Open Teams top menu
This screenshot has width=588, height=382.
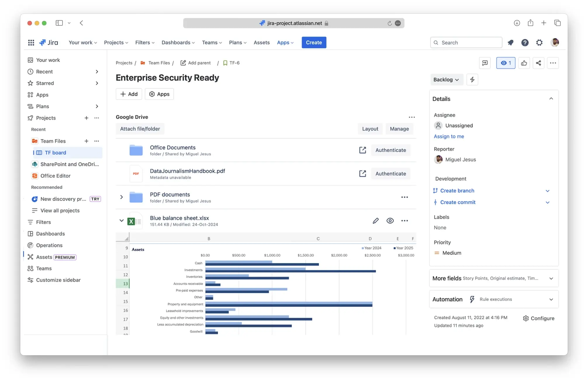pos(212,43)
